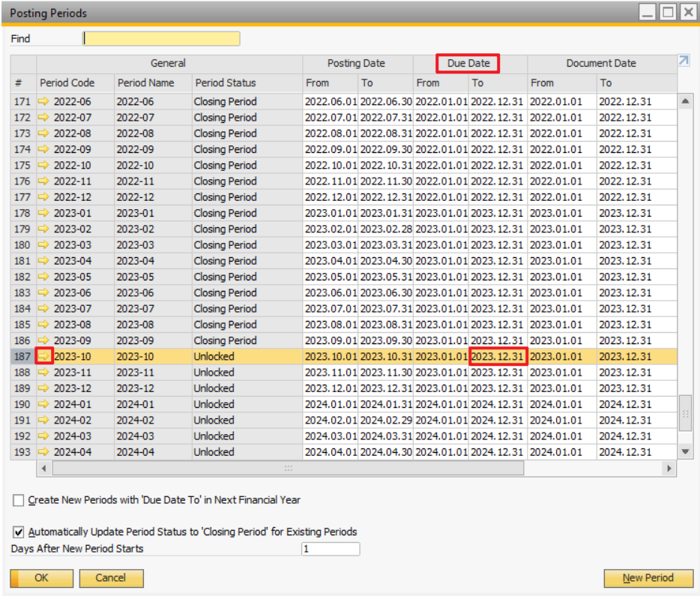Click the New Period button

click(648, 578)
